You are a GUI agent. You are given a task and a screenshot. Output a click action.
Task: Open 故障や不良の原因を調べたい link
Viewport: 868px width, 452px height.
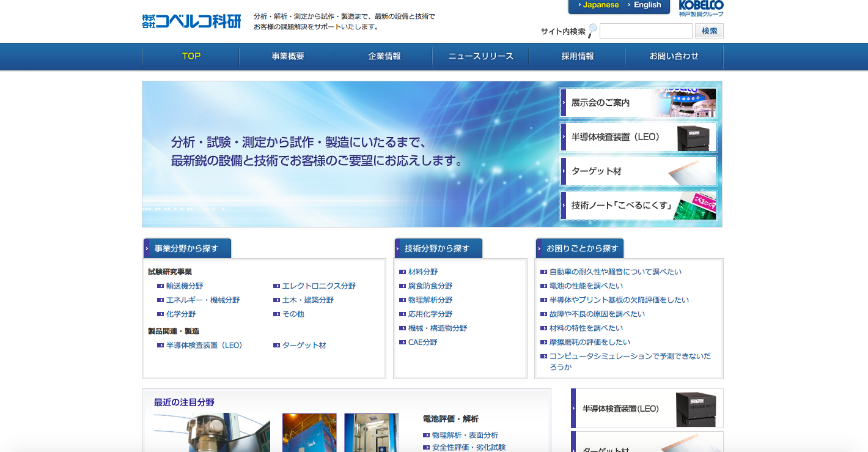[x=597, y=314]
